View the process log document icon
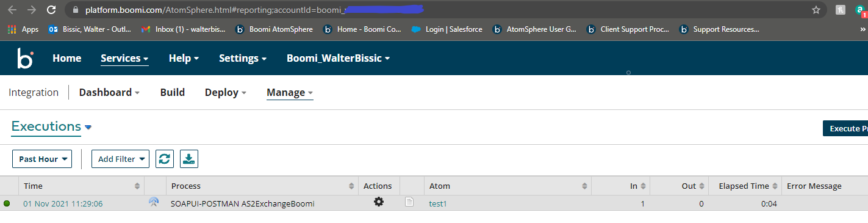Screen dimensions: 868x223 [x=409, y=202]
